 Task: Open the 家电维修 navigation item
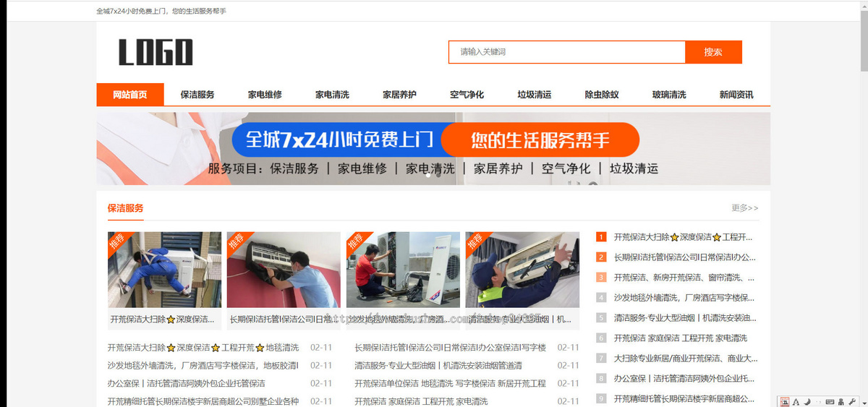[x=265, y=95]
